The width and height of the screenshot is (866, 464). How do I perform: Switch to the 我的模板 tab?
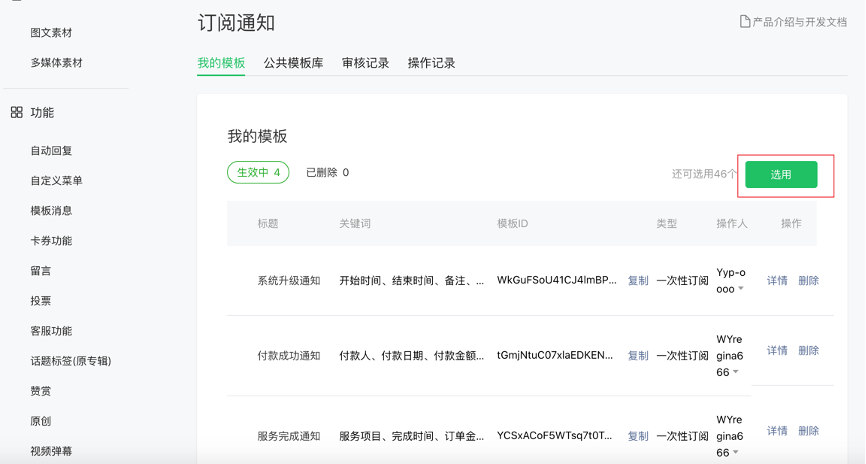(x=221, y=63)
